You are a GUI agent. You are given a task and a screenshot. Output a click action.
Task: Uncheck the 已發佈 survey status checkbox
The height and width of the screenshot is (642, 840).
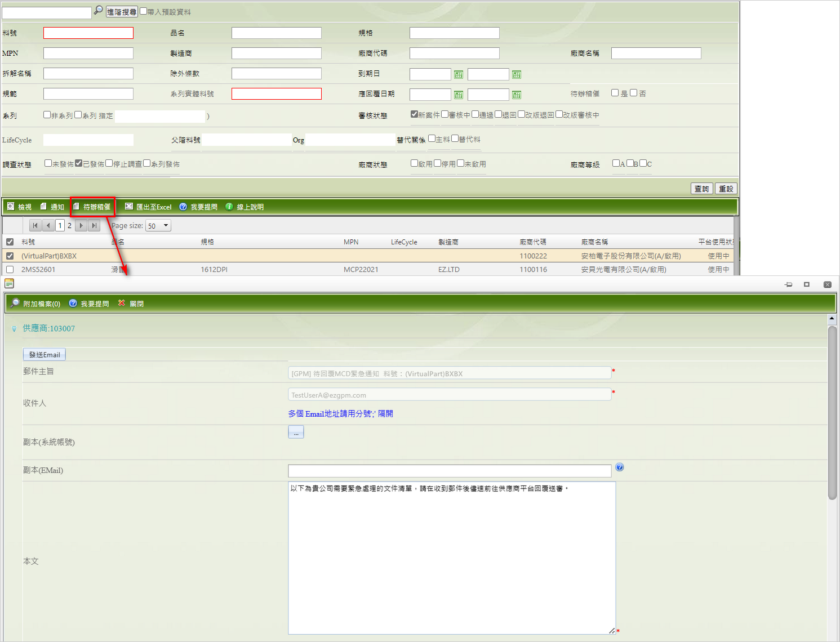coord(79,163)
